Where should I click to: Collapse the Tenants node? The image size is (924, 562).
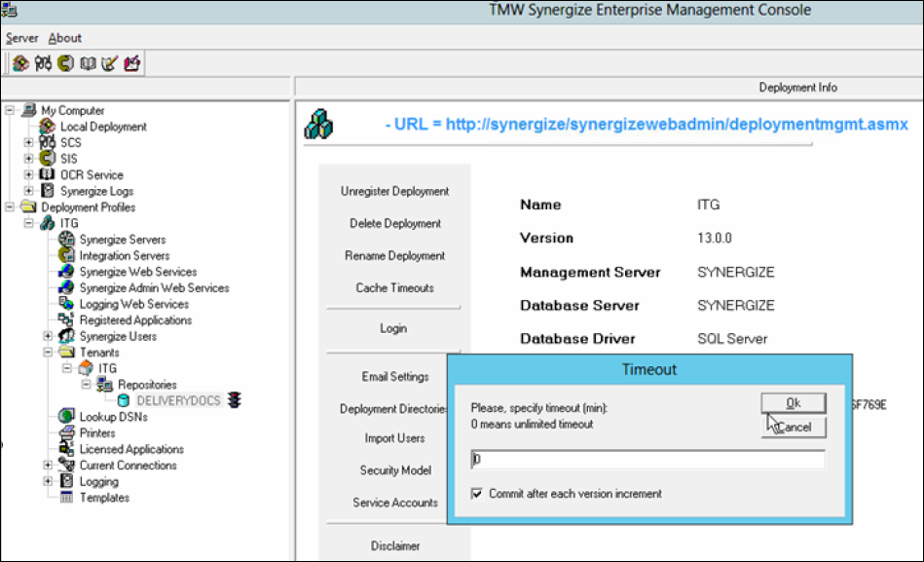(x=48, y=352)
